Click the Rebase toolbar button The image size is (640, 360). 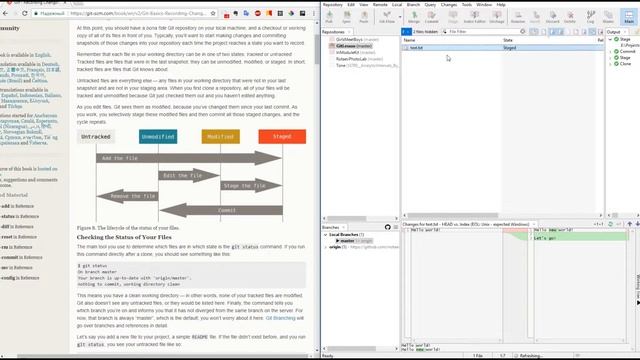[518, 17]
